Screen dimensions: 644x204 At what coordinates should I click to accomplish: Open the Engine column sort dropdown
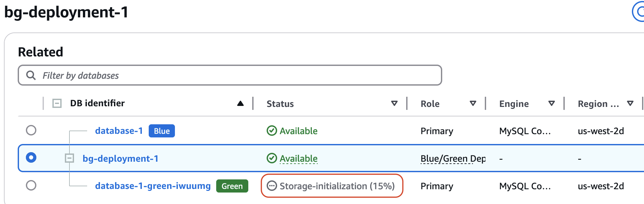[552, 104]
